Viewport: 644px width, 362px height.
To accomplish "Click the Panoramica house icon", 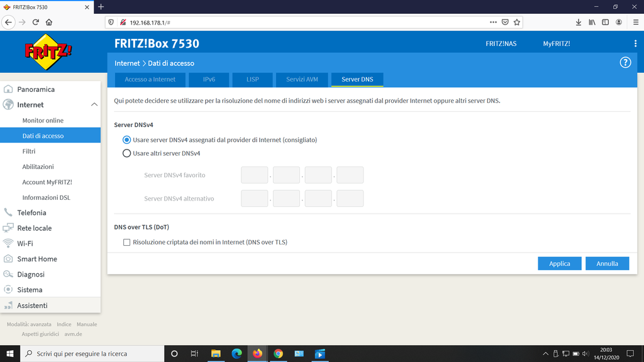I will [x=8, y=89].
